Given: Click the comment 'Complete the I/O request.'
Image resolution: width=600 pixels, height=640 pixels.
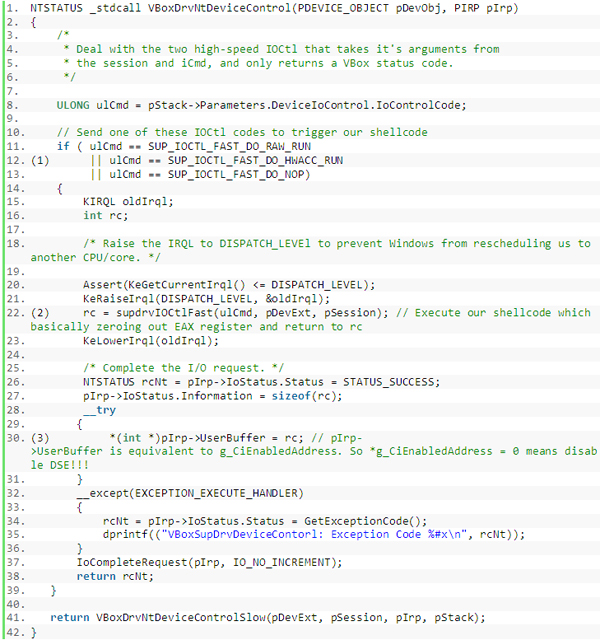Looking at the screenshot, I should pyautogui.click(x=184, y=368).
